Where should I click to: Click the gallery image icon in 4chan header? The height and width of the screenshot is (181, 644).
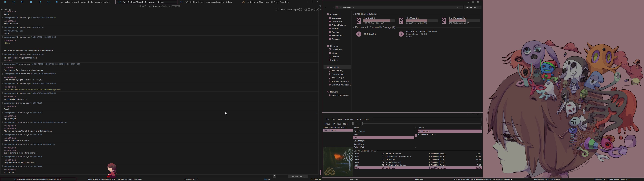306,10
